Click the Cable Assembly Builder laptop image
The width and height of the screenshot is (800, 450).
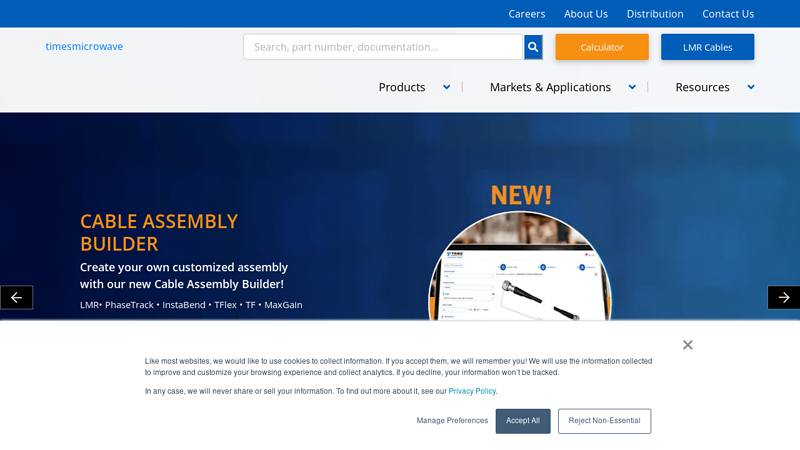[x=520, y=266]
